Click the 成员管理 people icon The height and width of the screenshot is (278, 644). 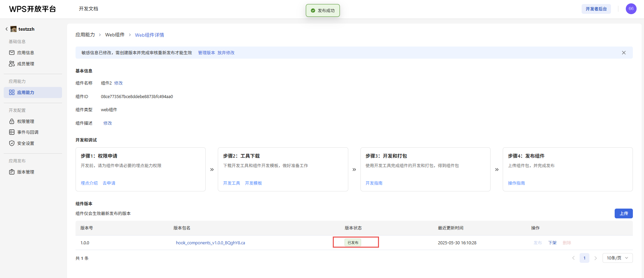[x=12, y=64]
